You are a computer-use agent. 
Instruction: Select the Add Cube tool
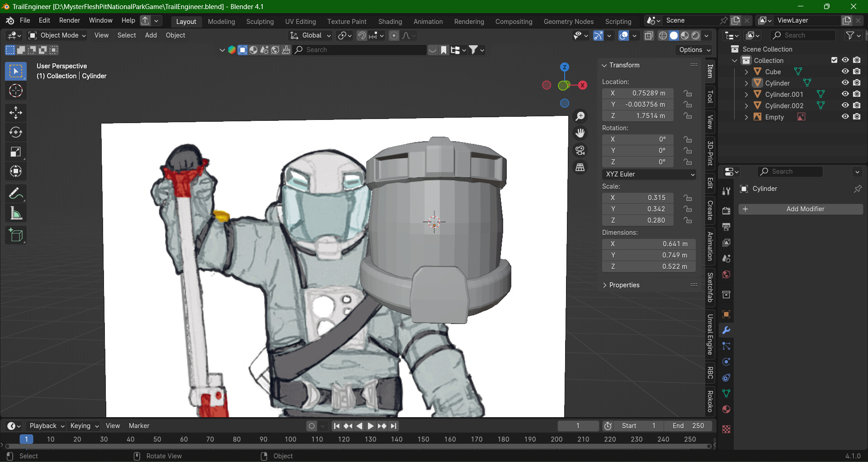[16, 235]
